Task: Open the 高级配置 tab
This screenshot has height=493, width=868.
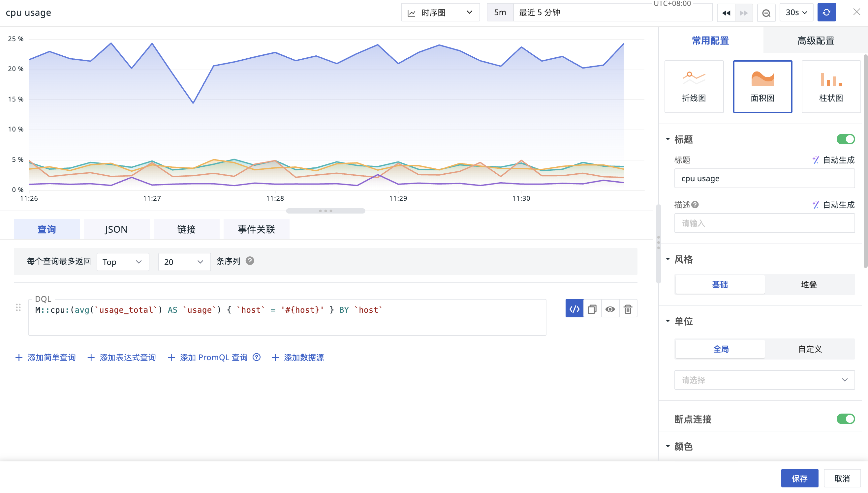Action: tap(815, 41)
